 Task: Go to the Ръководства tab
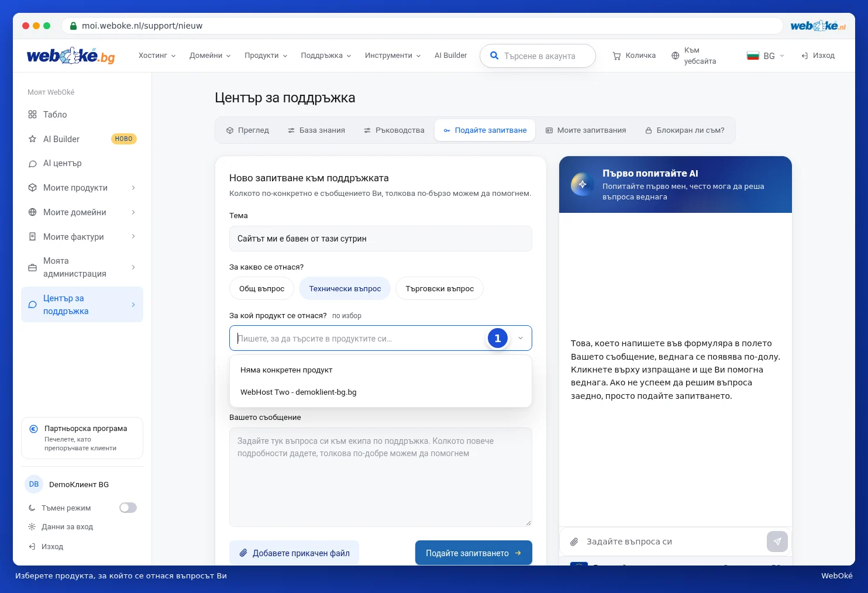coord(394,130)
